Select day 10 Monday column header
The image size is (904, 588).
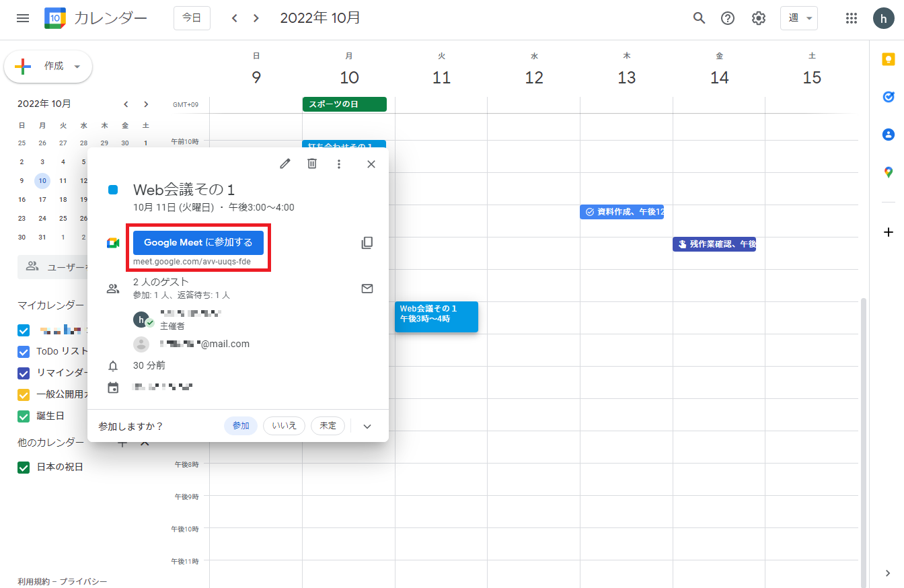tap(349, 77)
